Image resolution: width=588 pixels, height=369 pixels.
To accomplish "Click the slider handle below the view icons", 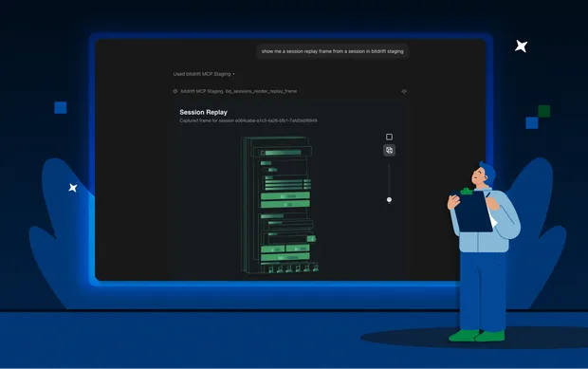I will pyautogui.click(x=389, y=199).
